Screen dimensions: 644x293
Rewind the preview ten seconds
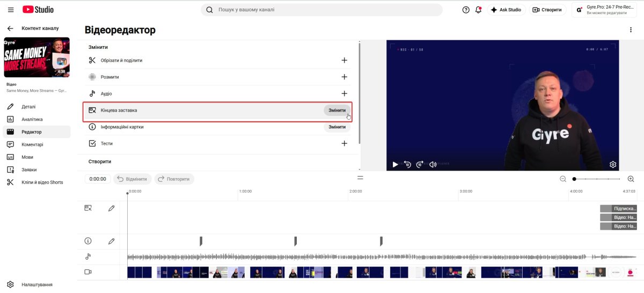[408, 164]
